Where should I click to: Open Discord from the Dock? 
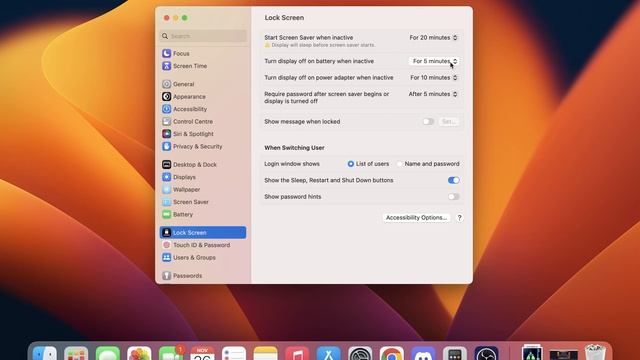click(x=423, y=353)
